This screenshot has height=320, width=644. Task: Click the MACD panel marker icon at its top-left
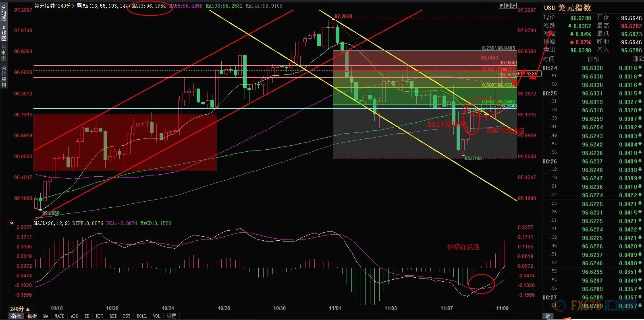point(11,223)
